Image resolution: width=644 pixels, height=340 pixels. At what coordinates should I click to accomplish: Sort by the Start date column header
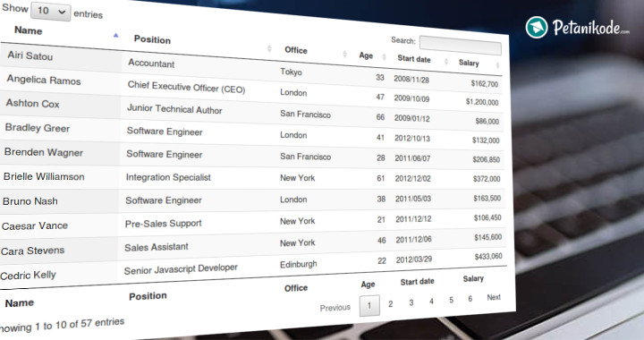point(414,59)
